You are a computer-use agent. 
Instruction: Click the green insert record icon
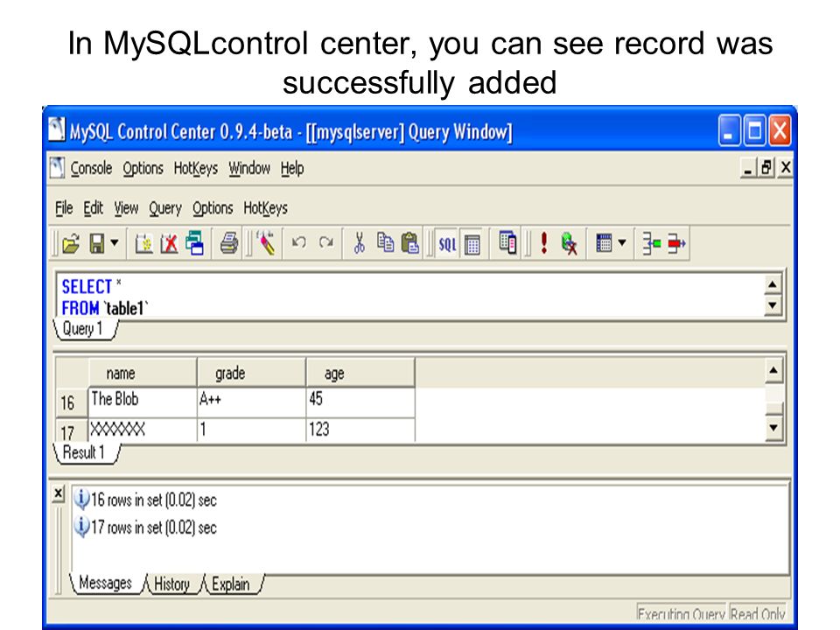[651, 244]
